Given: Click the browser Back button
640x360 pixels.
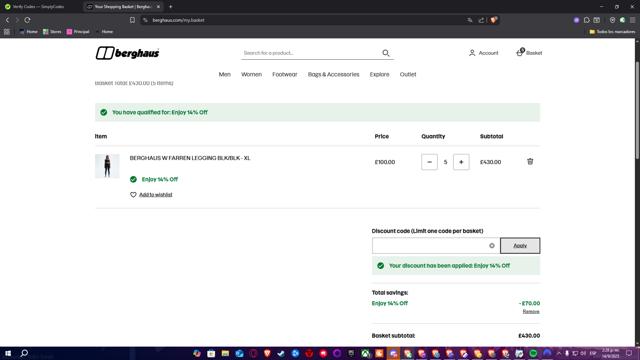Looking at the screenshot, I should click(x=7, y=20).
